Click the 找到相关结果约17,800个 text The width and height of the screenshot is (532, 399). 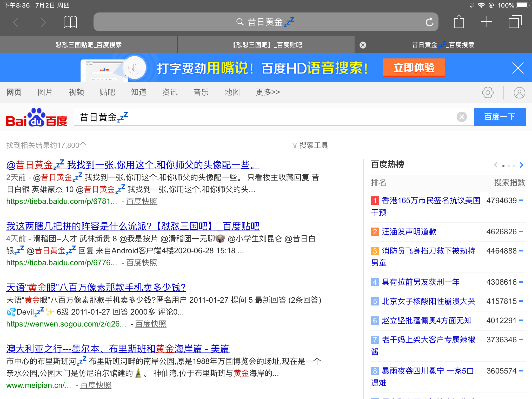click(x=46, y=145)
